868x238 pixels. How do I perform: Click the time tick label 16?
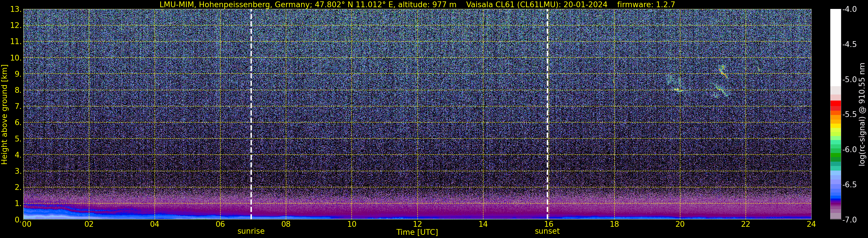tap(548, 224)
